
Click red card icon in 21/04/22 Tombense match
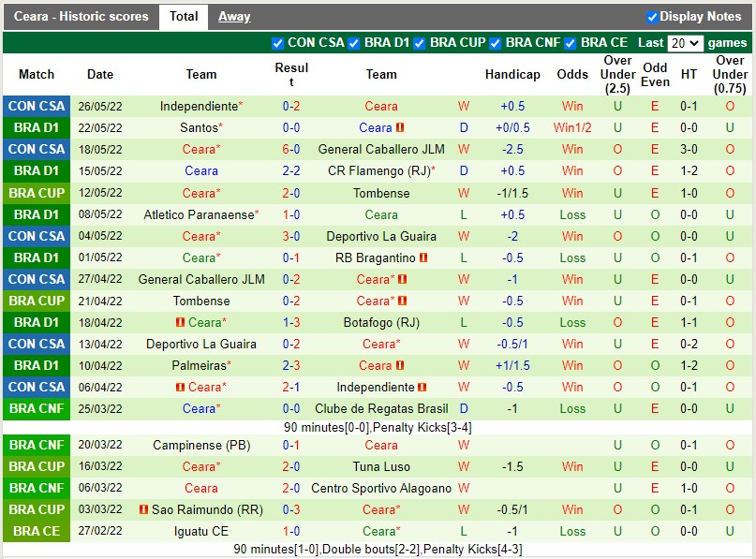pos(403,301)
